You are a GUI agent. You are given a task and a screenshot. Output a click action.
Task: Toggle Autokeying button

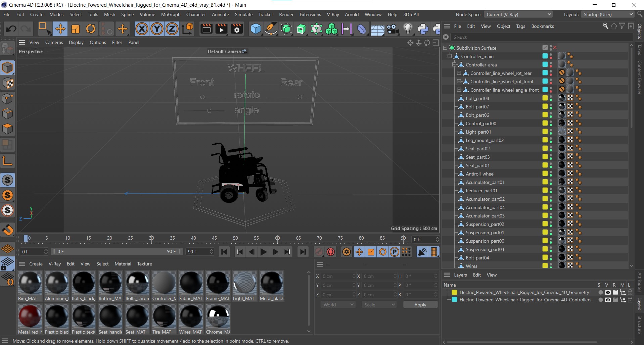pyautogui.click(x=331, y=252)
